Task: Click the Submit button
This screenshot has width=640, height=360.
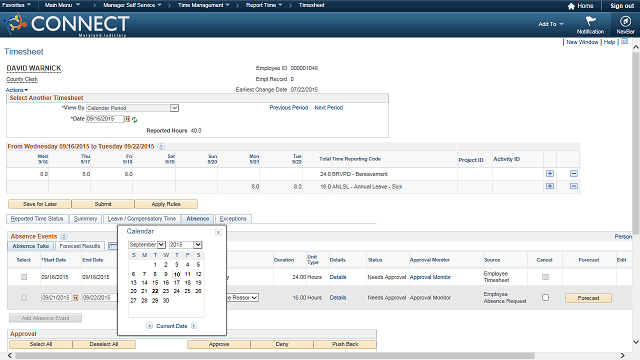Action: (x=103, y=204)
